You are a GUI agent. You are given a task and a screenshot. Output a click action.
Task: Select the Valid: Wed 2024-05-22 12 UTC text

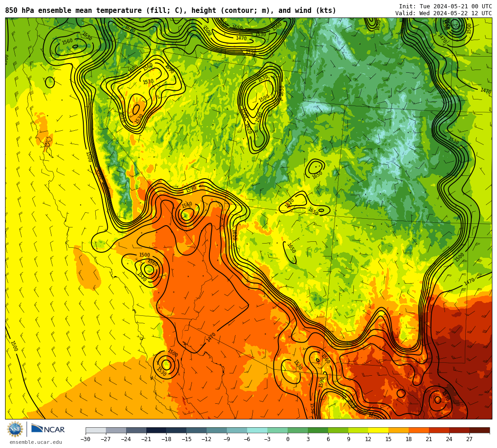click(444, 13)
